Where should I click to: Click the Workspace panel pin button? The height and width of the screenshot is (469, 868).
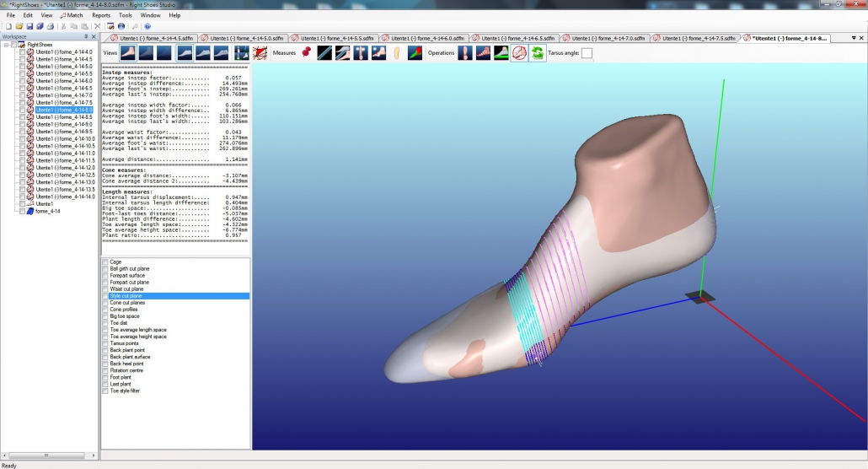(x=86, y=36)
